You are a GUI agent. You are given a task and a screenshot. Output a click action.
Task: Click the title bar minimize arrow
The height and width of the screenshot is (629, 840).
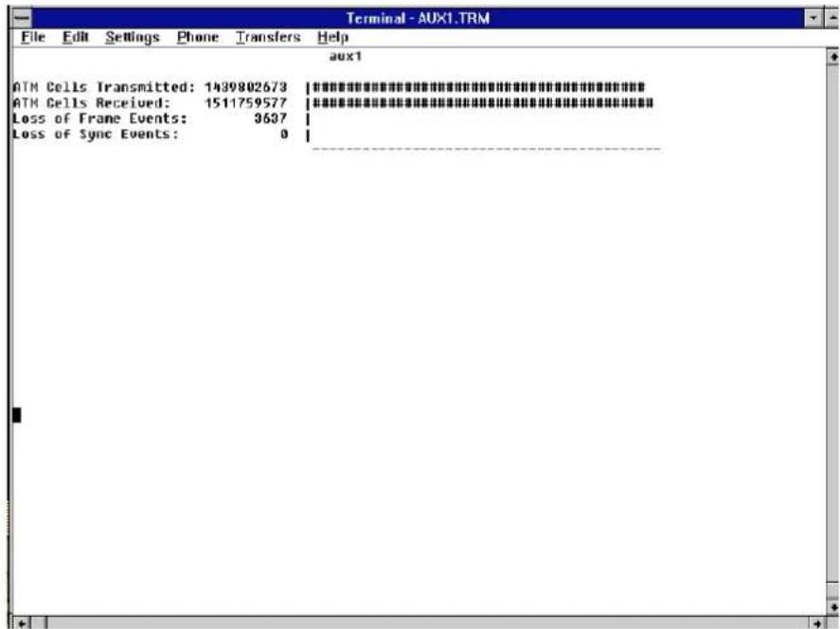coord(813,18)
